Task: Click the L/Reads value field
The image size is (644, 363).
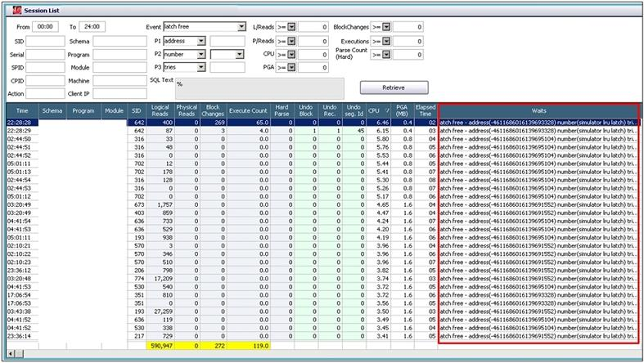Action: pyautogui.click(x=313, y=27)
